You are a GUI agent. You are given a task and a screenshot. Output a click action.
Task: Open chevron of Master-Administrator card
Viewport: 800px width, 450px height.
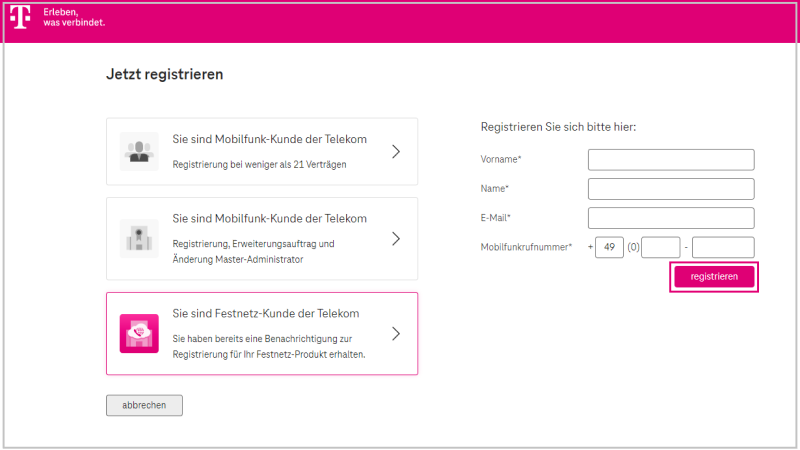tap(396, 239)
